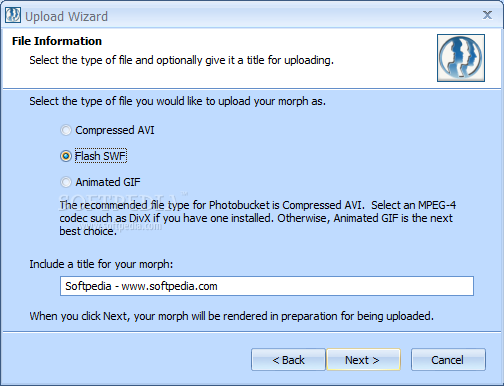Click the morph title text field
This screenshot has width=504, height=386.
267,286
